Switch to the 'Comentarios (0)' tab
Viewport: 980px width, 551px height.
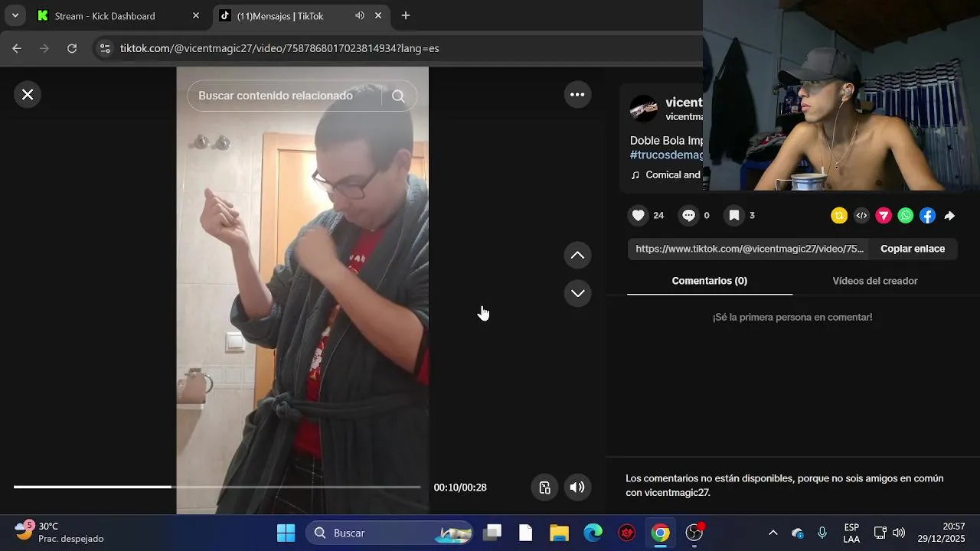click(710, 281)
